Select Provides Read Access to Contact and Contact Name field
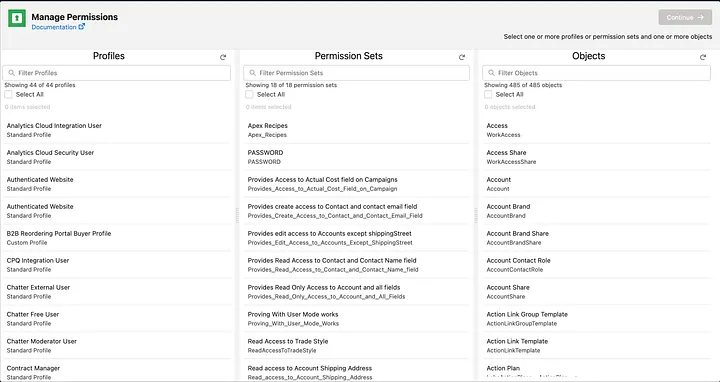 [356, 265]
